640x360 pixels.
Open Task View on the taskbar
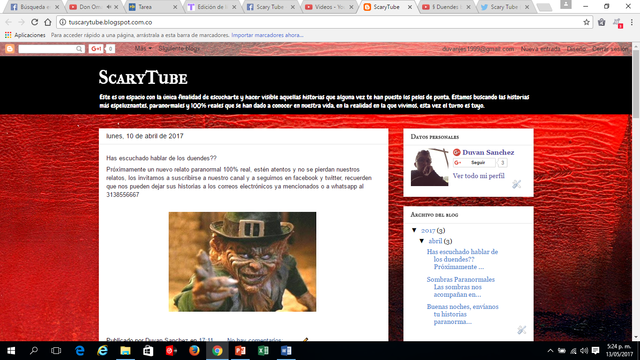point(56,351)
